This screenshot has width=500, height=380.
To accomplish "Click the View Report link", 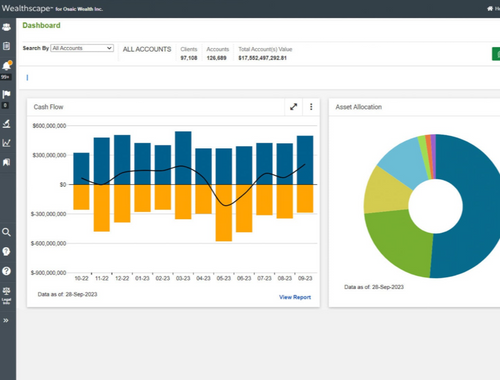I will 295,297.
